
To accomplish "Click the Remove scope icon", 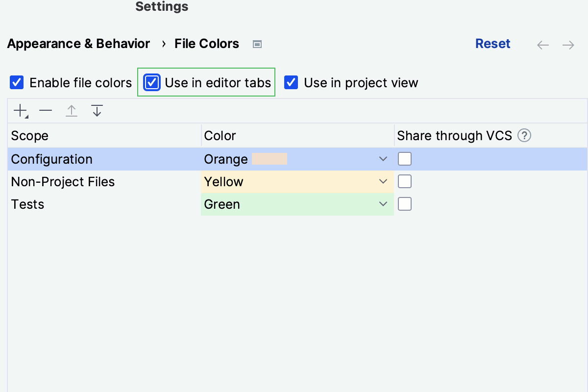I will pyautogui.click(x=46, y=110).
